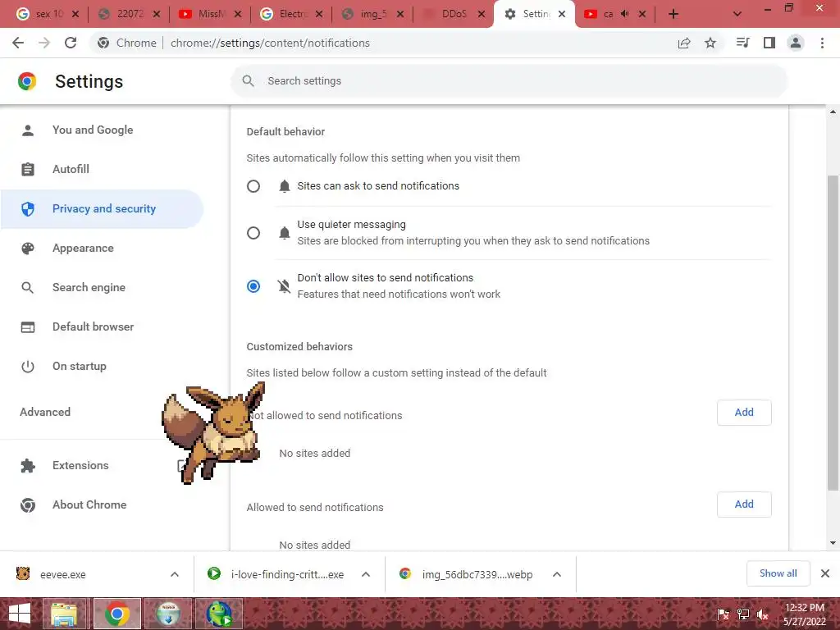Click the Chrome logo beside Settings
This screenshot has width=840, height=630.
pyautogui.click(x=27, y=81)
